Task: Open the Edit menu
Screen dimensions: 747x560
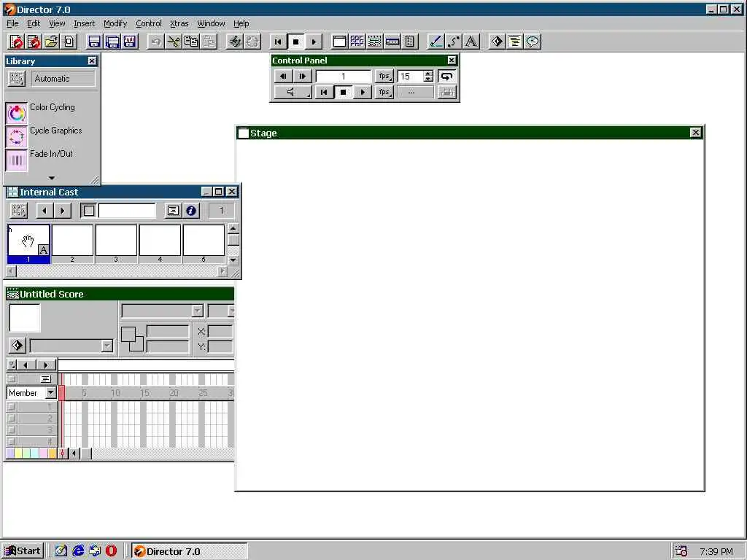Action: 34,23
